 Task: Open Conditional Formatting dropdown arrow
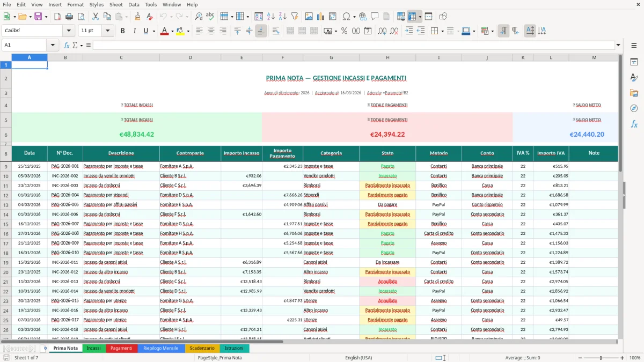pos(492,31)
